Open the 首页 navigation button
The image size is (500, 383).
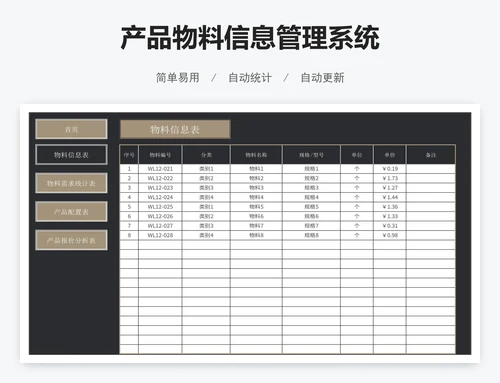click(71, 129)
